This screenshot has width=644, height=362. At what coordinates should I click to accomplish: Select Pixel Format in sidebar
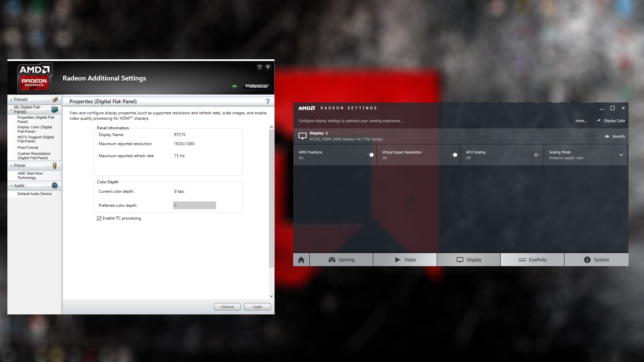tap(28, 147)
